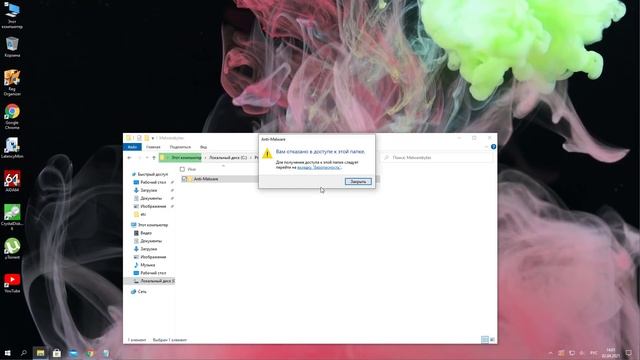Go back with Explorer's back arrow

point(129,158)
